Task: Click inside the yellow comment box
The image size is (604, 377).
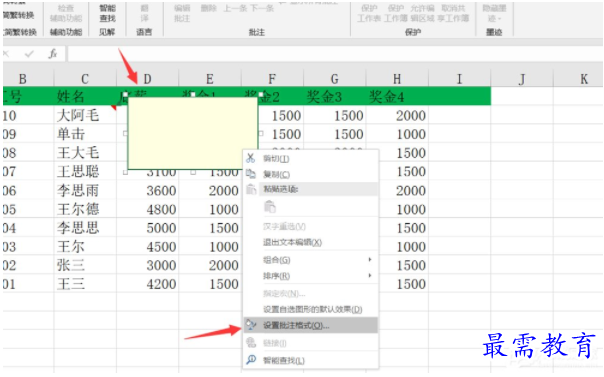Action: pos(193,133)
